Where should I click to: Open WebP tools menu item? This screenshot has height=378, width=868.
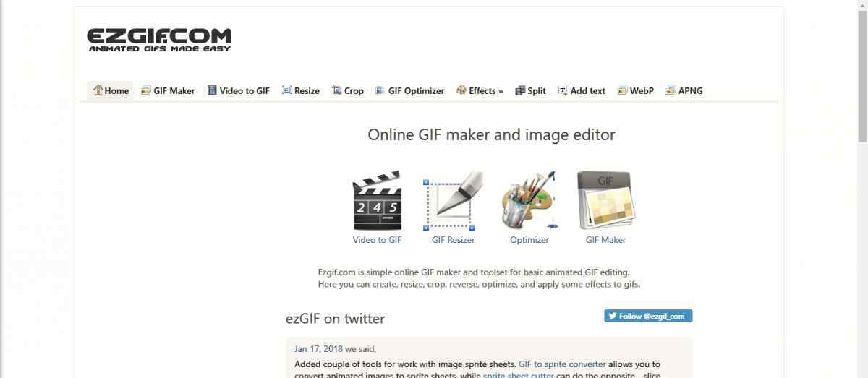pyautogui.click(x=636, y=90)
